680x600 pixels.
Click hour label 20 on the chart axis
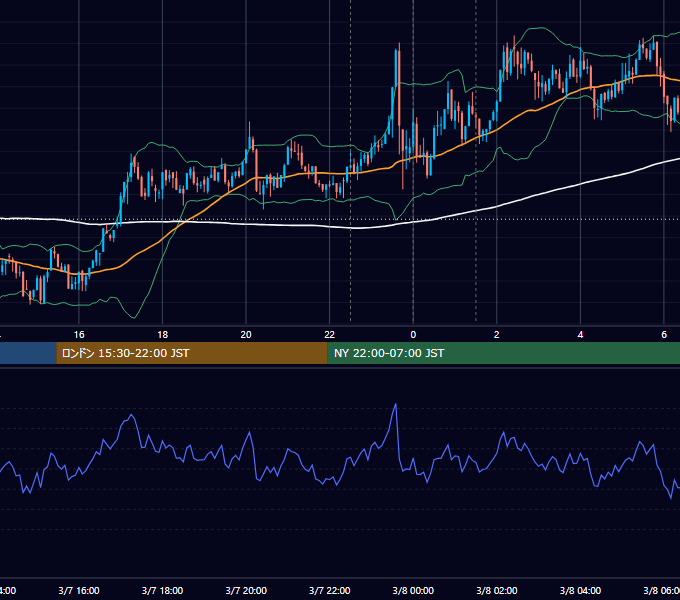(x=246, y=335)
